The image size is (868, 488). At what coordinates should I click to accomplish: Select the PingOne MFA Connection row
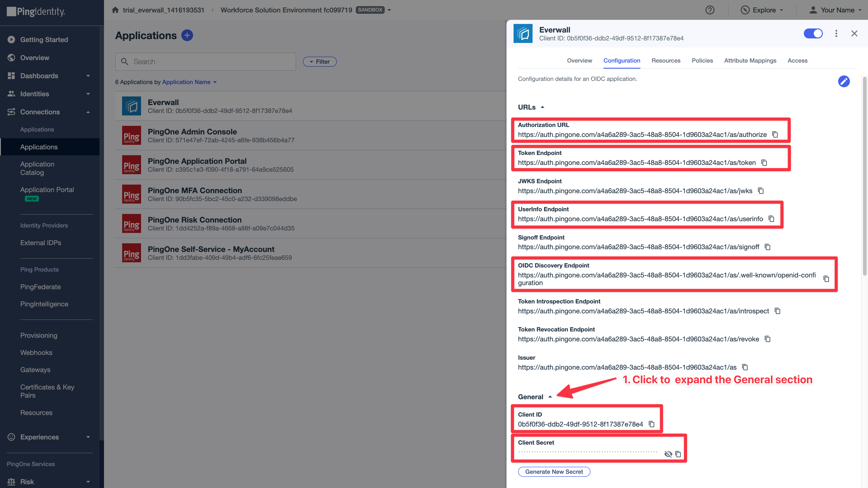point(311,194)
